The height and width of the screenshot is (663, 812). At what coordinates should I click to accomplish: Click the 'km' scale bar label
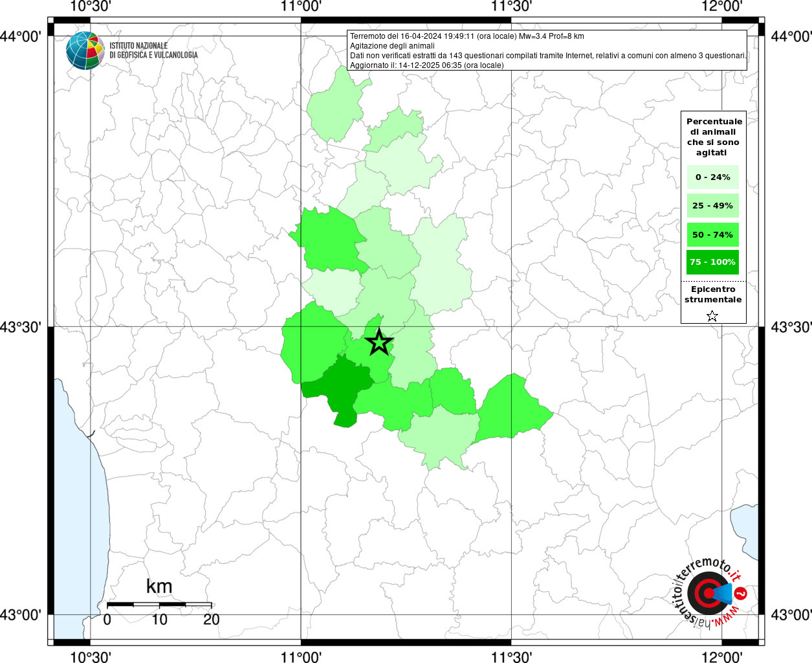click(x=159, y=587)
